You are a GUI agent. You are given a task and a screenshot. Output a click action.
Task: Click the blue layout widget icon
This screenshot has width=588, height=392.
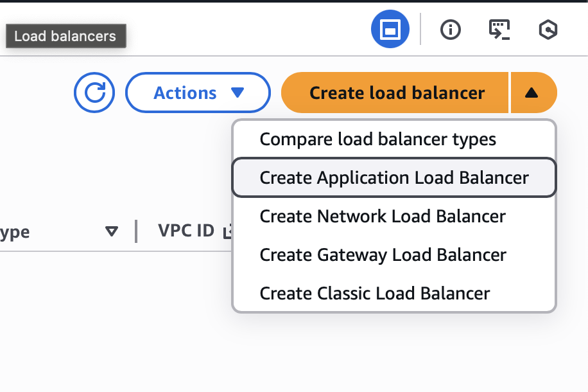click(390, 29)
